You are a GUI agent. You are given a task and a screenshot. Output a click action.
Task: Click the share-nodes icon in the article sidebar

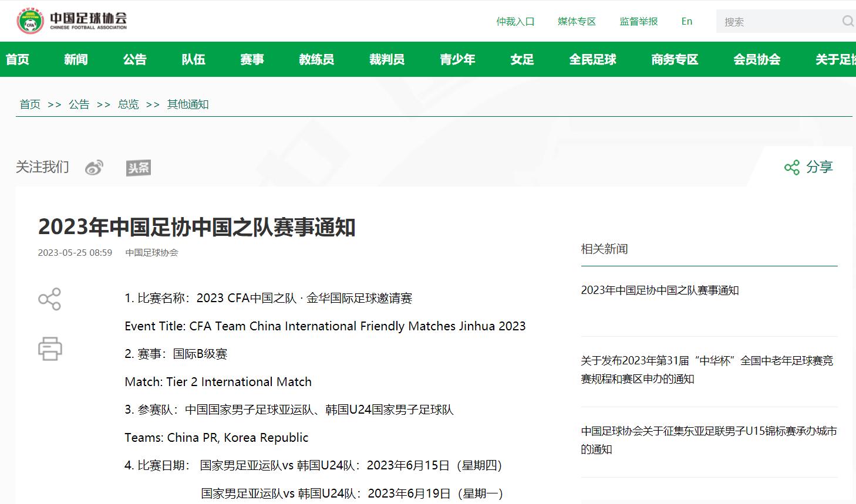(x=50, y=299)
